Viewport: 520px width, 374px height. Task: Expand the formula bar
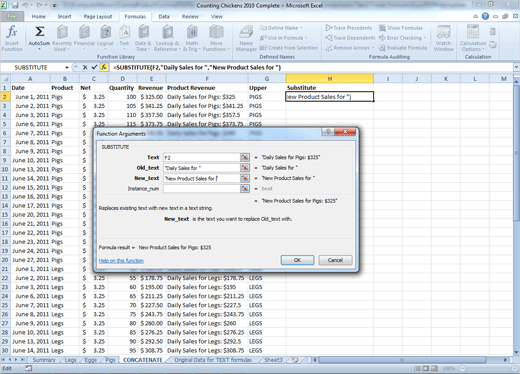pyautogui.click(x=516, y=67)
